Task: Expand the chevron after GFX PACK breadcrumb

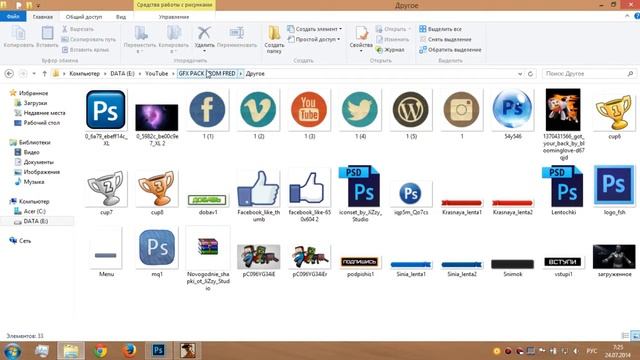Action: (241, 73)
